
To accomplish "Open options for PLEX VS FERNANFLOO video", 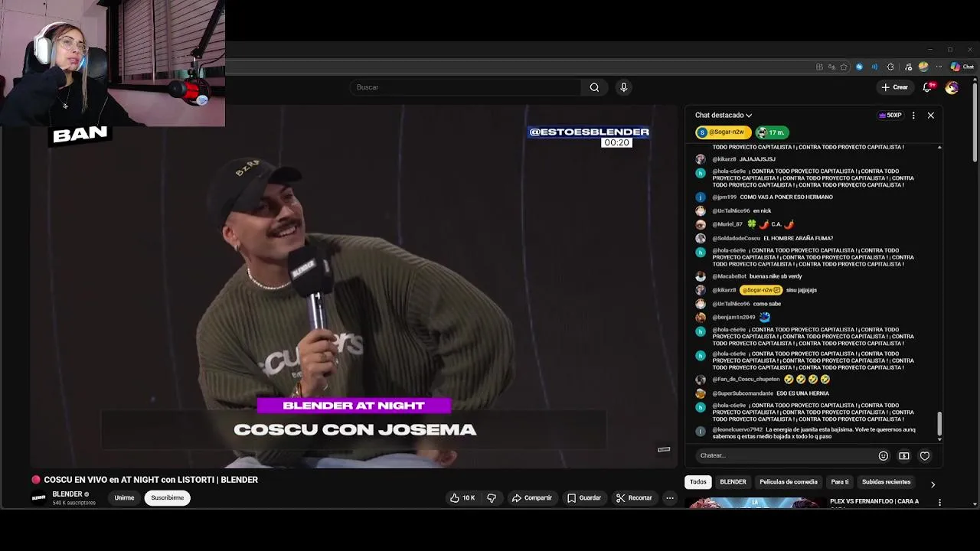I will pos(939,503).
